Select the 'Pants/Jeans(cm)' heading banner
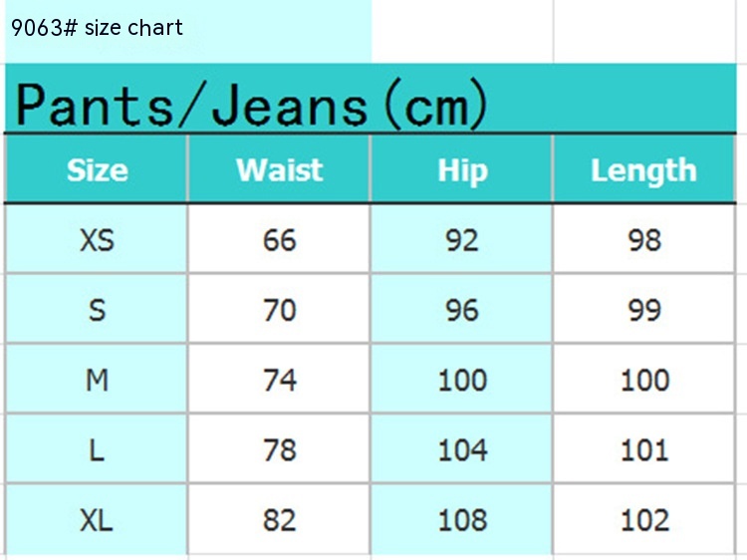 point(251,105)
